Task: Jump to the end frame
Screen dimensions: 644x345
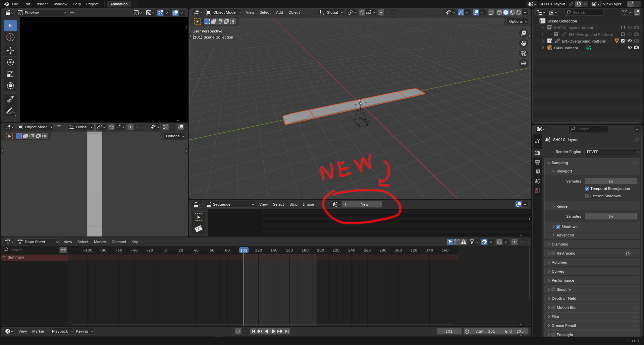Action: (287, 332)
